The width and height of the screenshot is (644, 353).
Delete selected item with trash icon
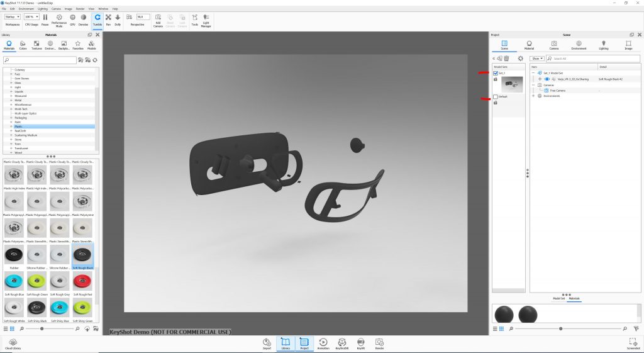[507, 59]
